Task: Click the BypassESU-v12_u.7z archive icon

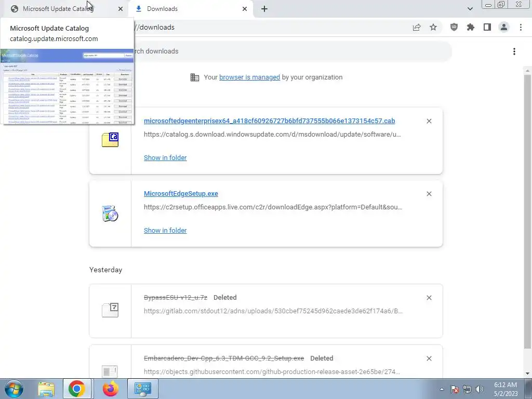Action: click(110, 310)
